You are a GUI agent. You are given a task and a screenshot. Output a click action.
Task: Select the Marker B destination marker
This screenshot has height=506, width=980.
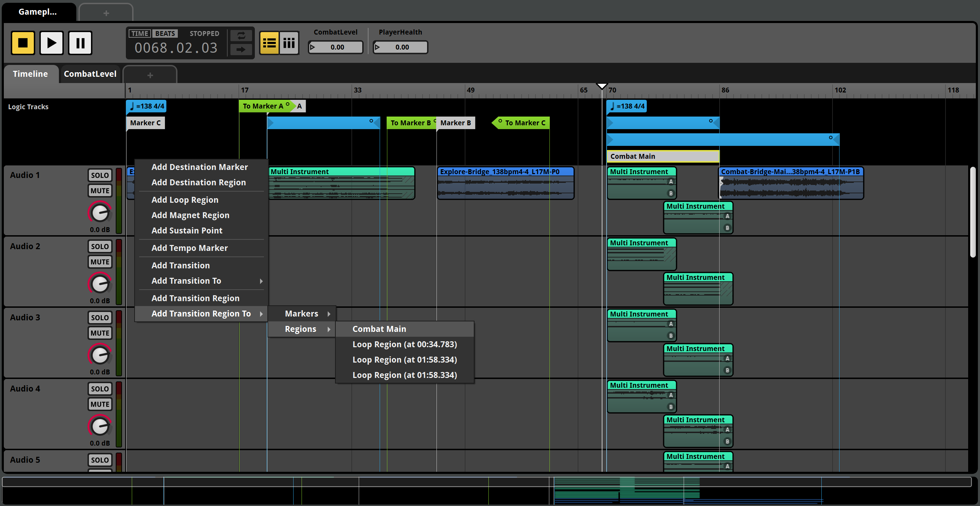click(455, 123)
